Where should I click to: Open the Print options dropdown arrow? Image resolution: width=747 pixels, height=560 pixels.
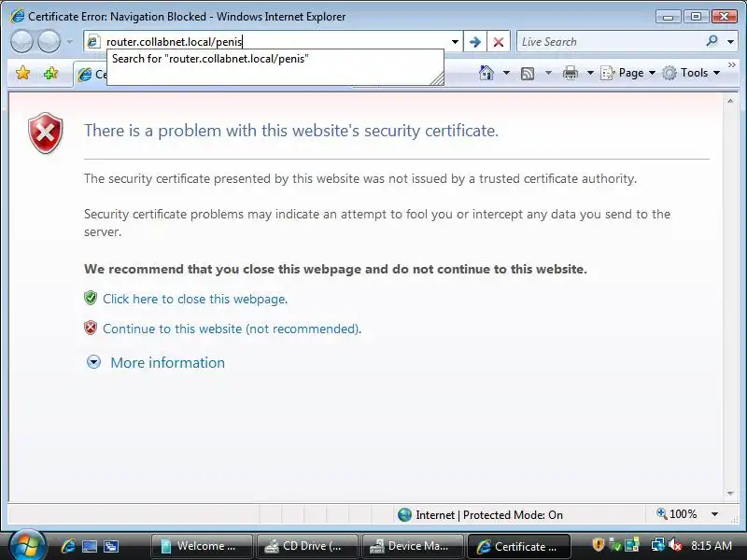click(x=590, y=73)
